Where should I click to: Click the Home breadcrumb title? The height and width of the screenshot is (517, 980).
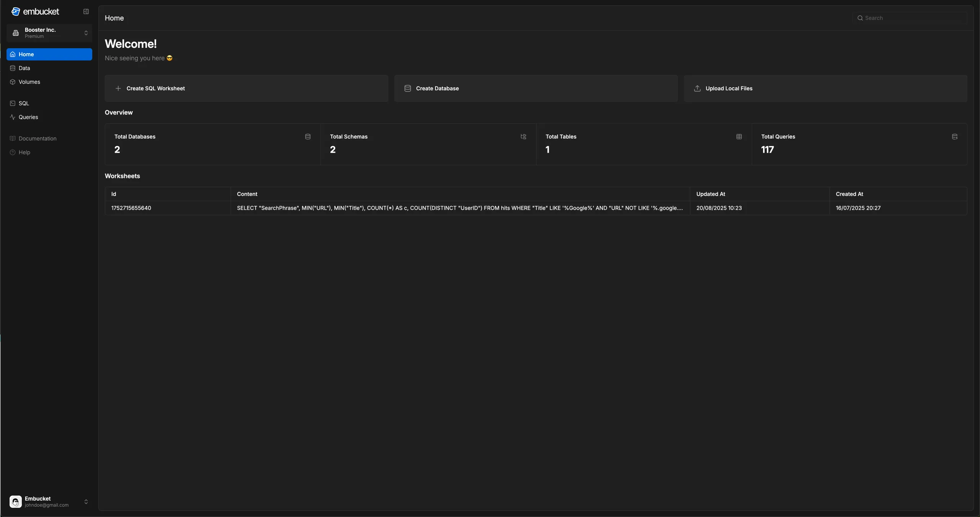click(x=114, y=18)
